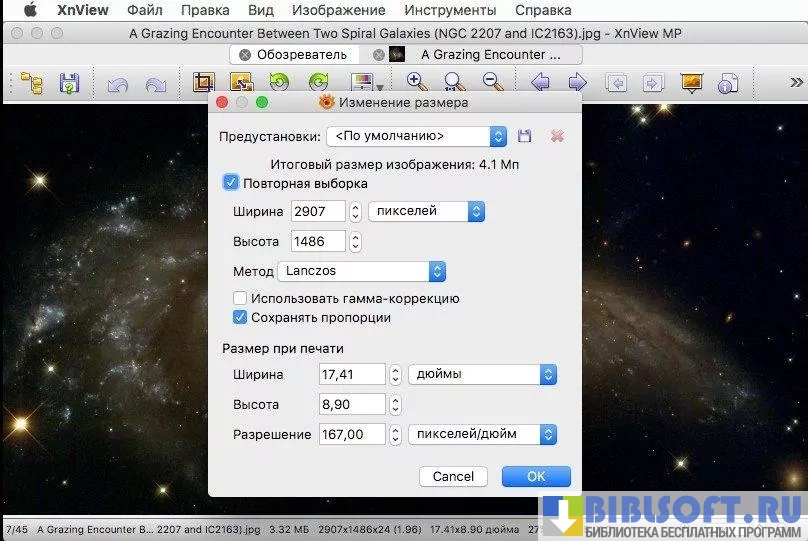Expand the пикселей/дюйм resolution units dropdown
Screen dimensions: 808x541
482,434
